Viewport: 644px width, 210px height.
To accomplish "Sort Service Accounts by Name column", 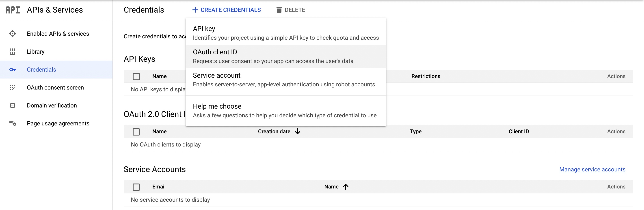I will [x=331, y=187].
